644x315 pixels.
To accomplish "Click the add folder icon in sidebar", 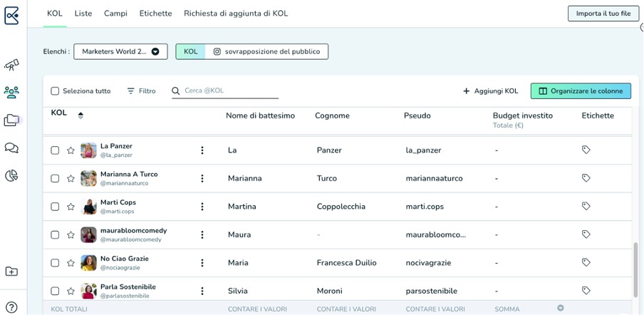I will pos(11,272).
